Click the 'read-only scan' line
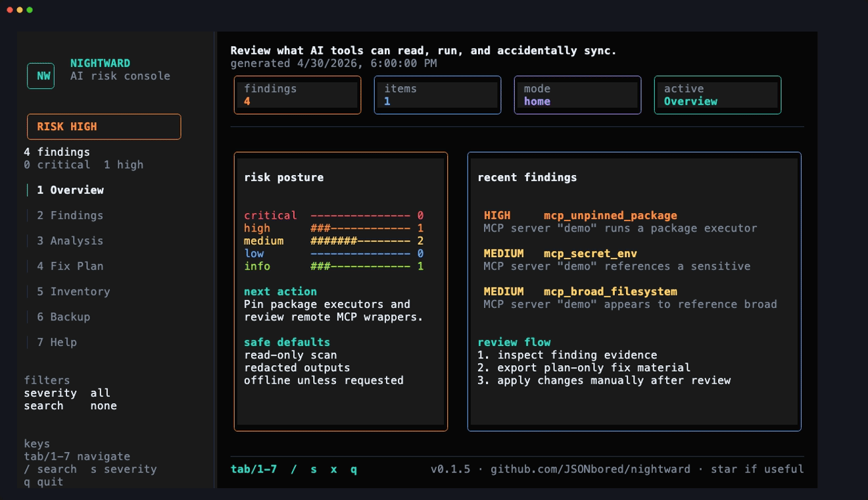The image size is (868, 500). (290, 355)
